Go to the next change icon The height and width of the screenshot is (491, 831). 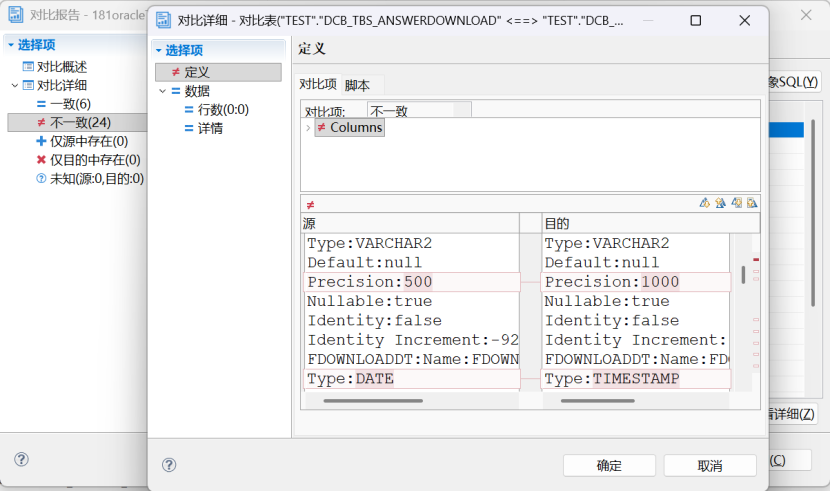tap(737, 203)
